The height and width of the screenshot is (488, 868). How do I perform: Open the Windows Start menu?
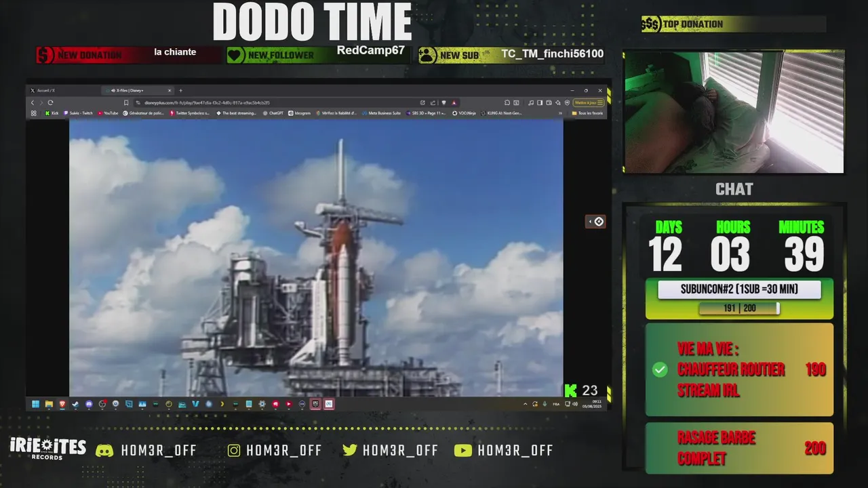pos(35,404)
